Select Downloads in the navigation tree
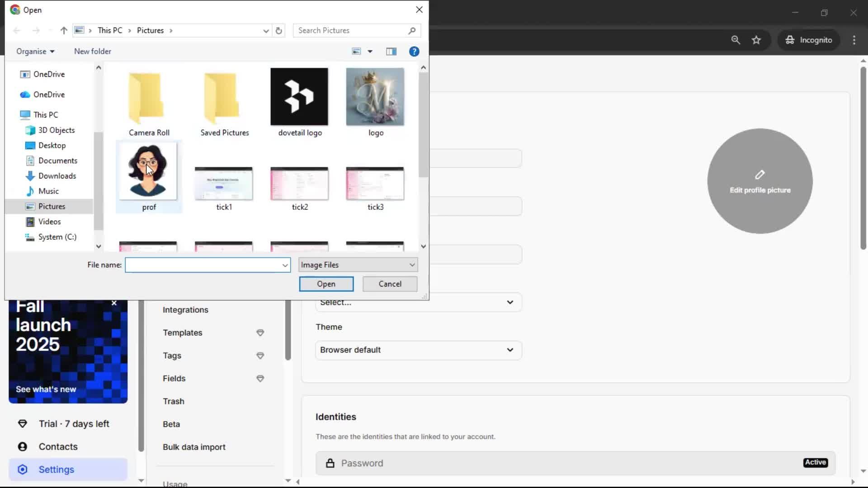The height and width of the screenshot is (488, 868). click(57, 176)
